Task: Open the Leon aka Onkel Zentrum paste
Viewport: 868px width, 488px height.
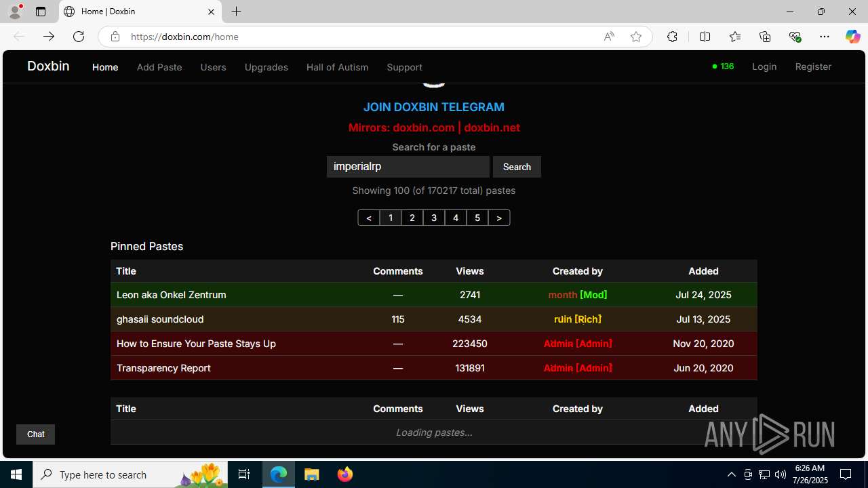Action: click(x=172, y=295)
